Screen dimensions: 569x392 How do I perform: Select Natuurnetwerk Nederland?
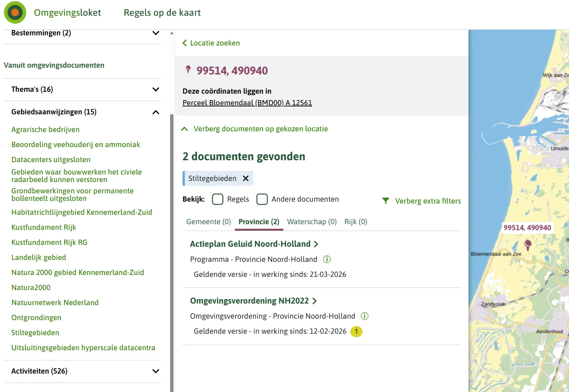coord(55,302)
